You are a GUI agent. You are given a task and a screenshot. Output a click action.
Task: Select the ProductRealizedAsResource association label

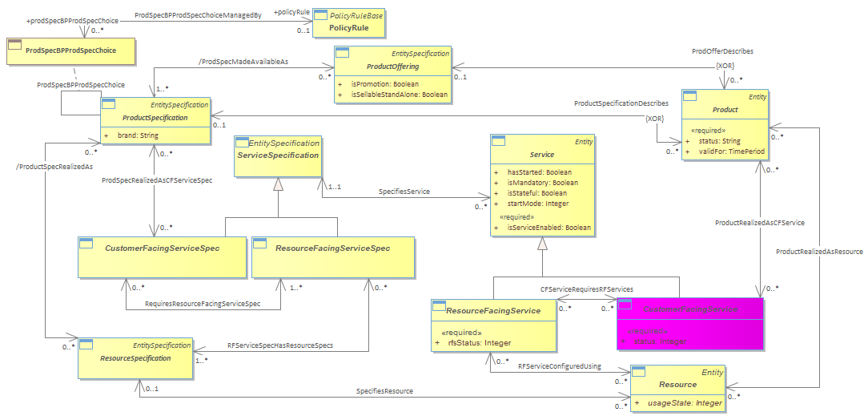pyautogui.click(x=819, y=252)
